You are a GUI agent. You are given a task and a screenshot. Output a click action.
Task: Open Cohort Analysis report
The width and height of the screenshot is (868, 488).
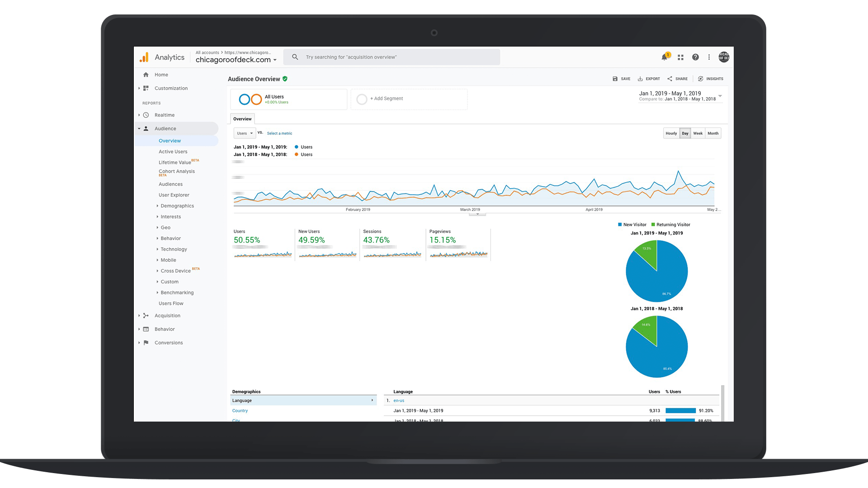(176, 172)
